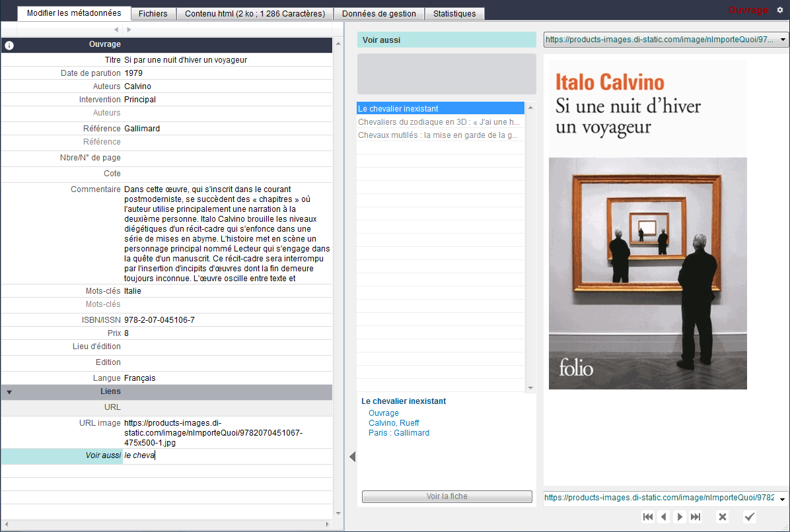Jump to first record button
This screenshot has width=790, height=532.
tap(648, 517)
